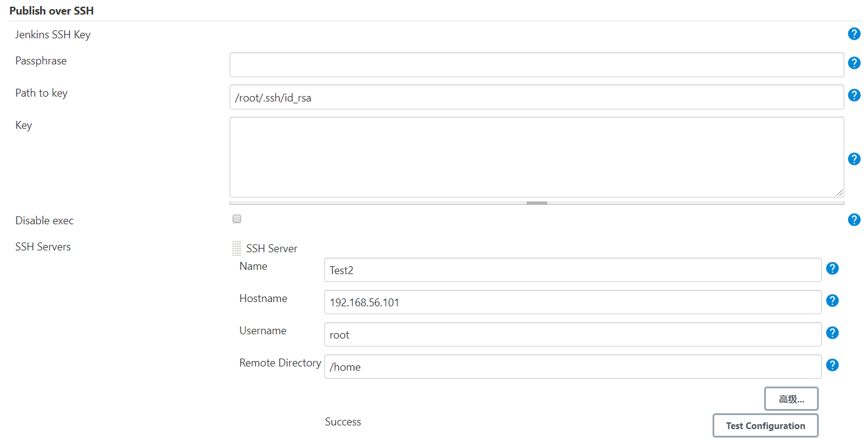Viewport: 868px width, 440px height.
Task: Click inside the Key text area
Action: (536, 157)
